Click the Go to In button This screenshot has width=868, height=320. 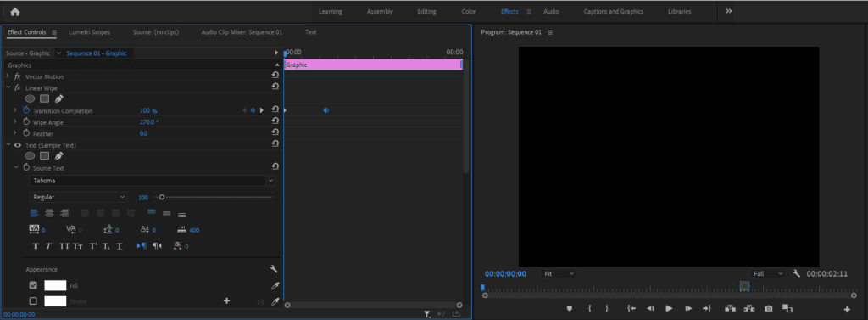click(631, 308)
